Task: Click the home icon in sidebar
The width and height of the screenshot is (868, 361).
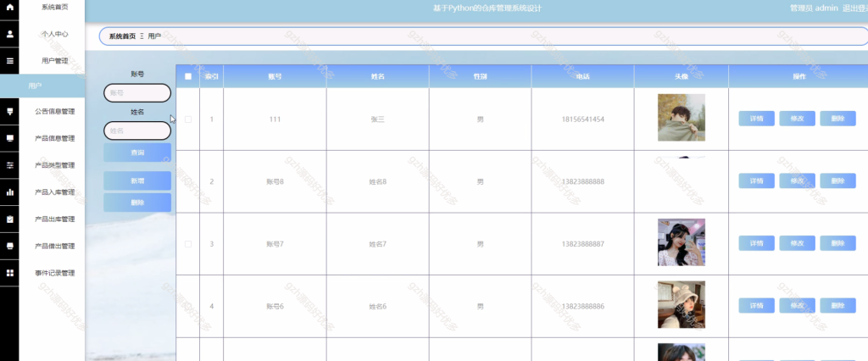Action: pos(9,7)
